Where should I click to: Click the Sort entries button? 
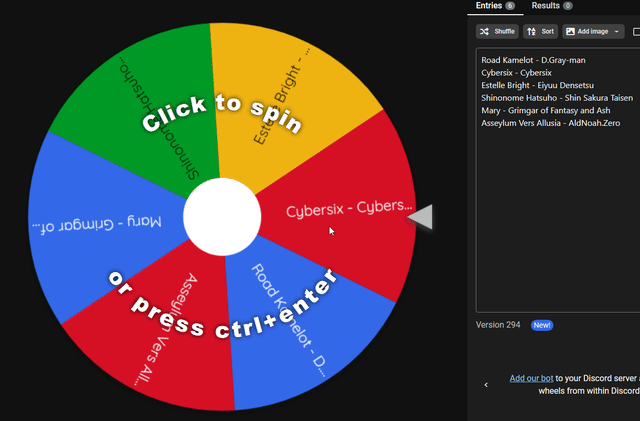540,31
